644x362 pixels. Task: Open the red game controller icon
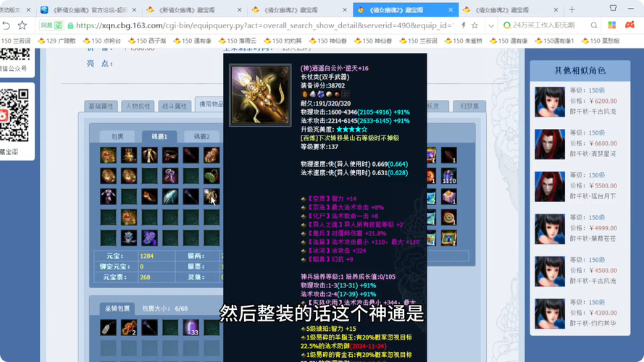[630, 25]
